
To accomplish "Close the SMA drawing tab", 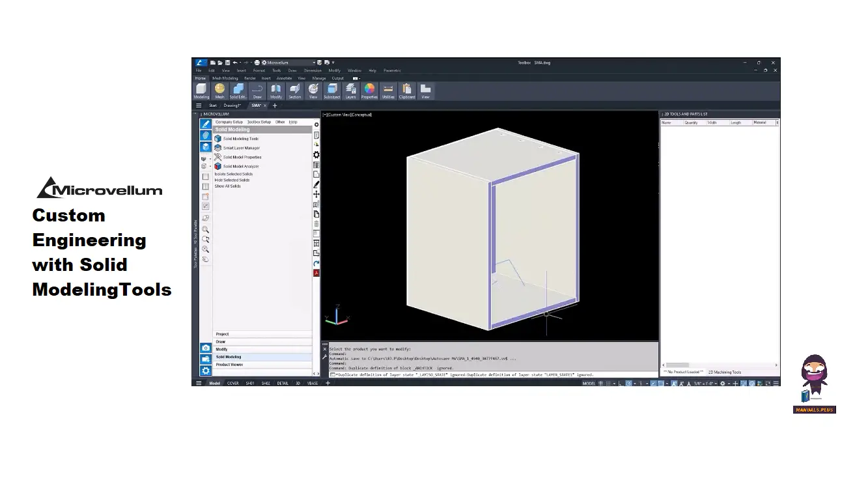I will click(266, 106).
